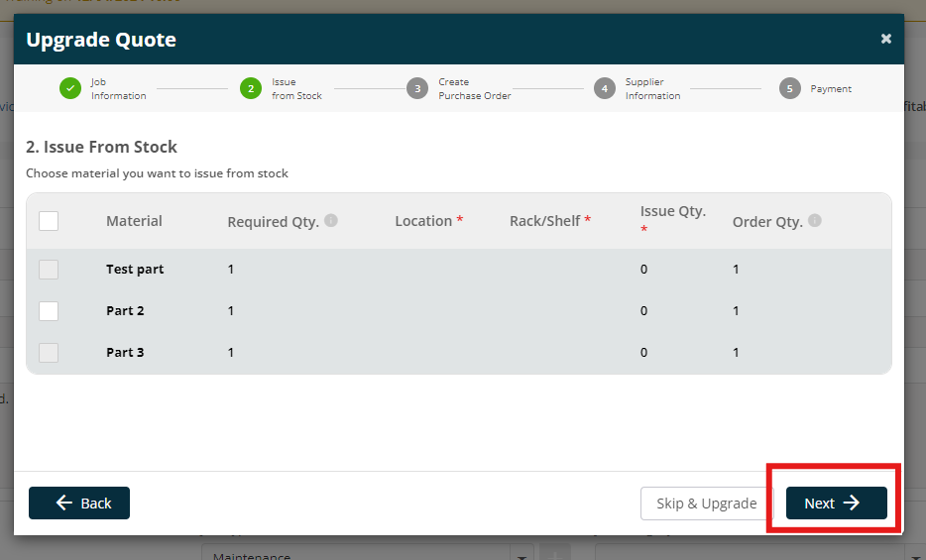Tick the Test part checkbox
The image size is (926, 560).
pyautogui.click(x=49, y=270)
